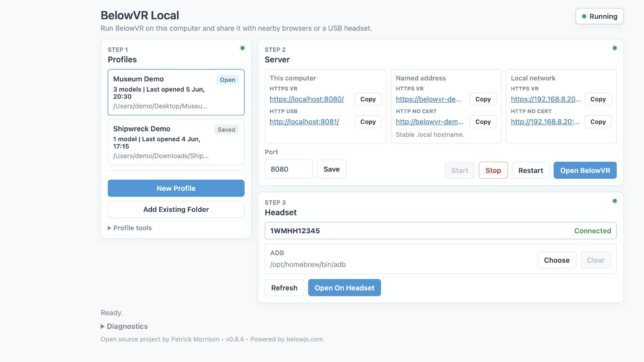This screenshot has width=644, height=362.
Task: Click Add Existing Folder button
Action: pyautogui.click(x=176, y=209)
